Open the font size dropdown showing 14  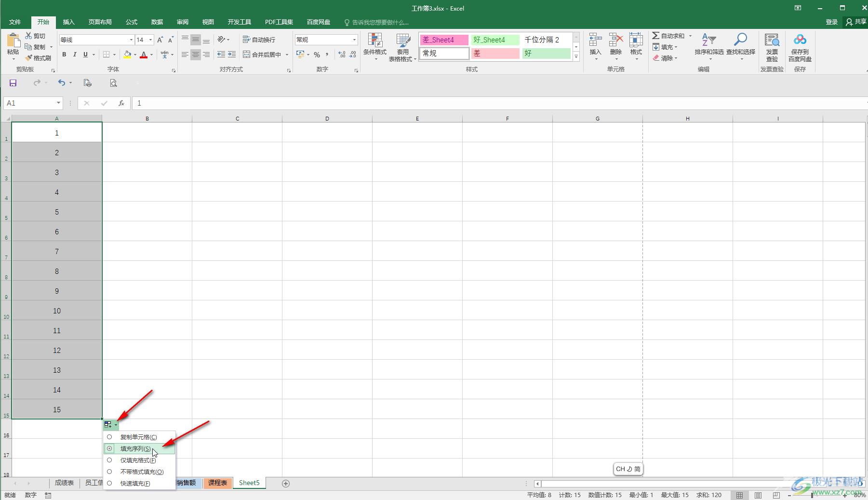pos(151,40)
